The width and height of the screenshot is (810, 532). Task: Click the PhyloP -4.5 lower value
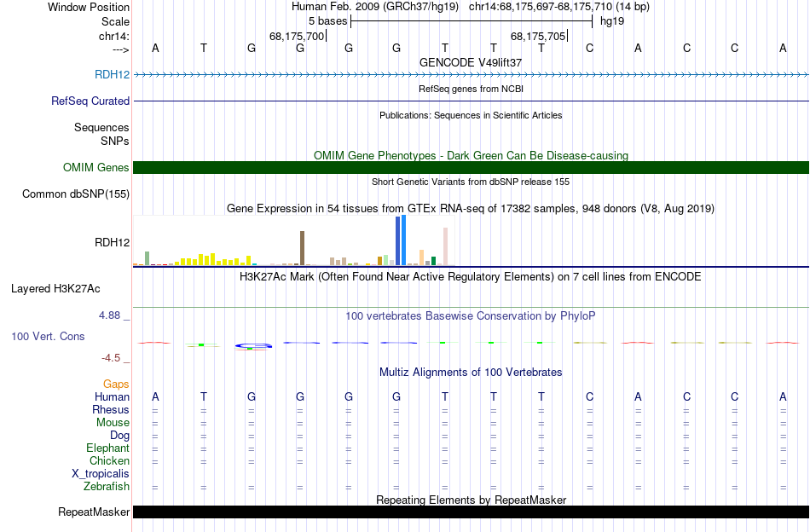tap(111, 358)
